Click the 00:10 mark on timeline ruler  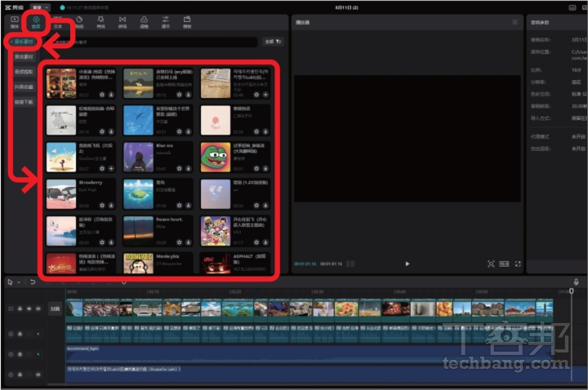pos(153,291)
